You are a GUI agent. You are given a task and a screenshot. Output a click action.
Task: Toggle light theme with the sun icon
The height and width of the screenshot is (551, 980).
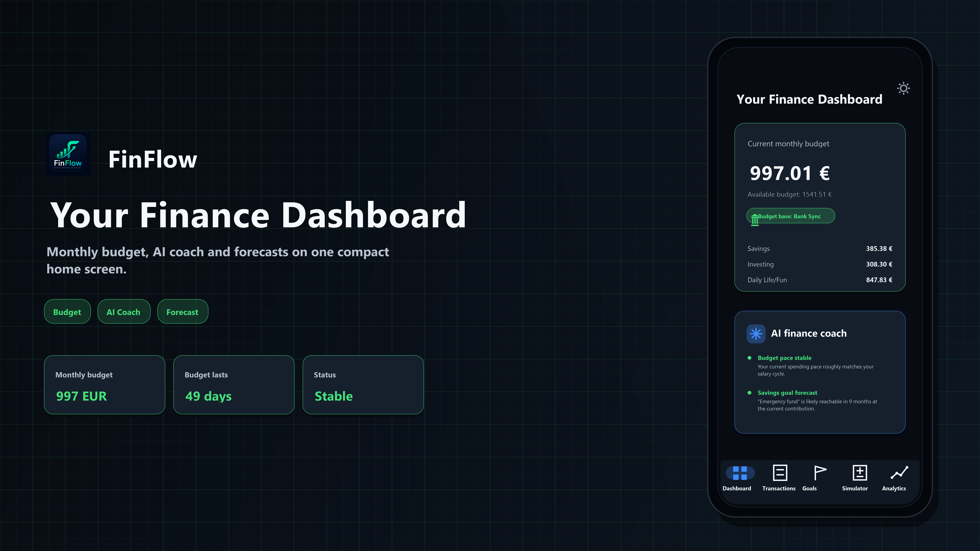904,89
